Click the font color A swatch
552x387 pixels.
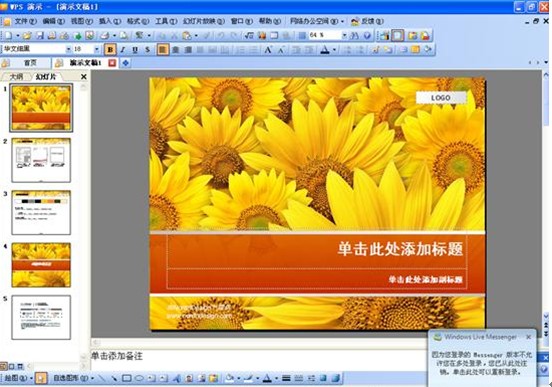(325, 50)
